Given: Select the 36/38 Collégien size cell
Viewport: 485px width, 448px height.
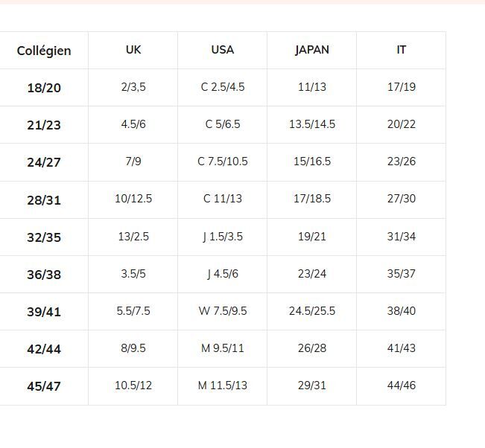Looking at the screenshot, I should pos(44,275).
